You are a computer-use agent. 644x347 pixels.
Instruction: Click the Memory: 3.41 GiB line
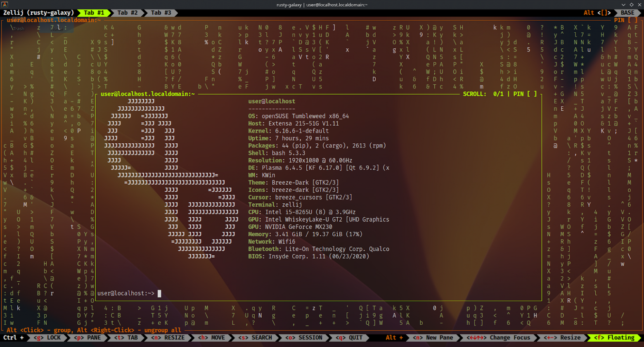pyautogui.click(x=305, y=235)
